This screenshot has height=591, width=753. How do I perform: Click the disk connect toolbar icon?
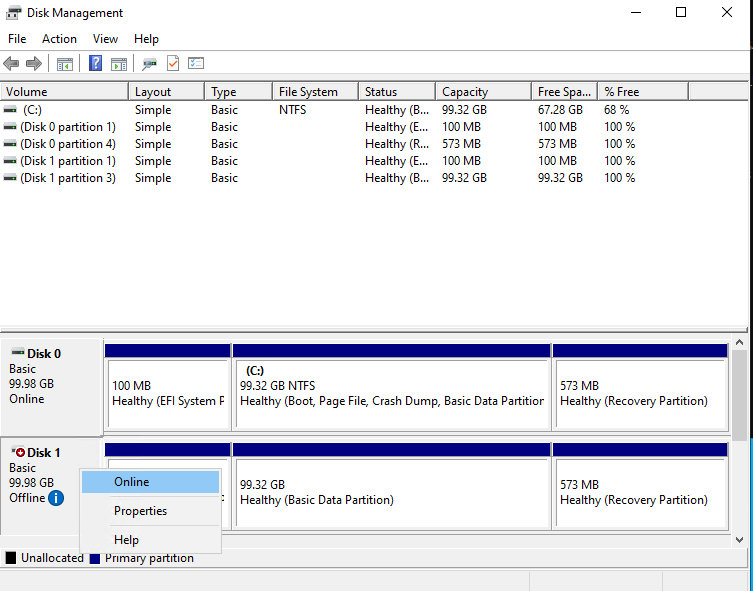149,64
